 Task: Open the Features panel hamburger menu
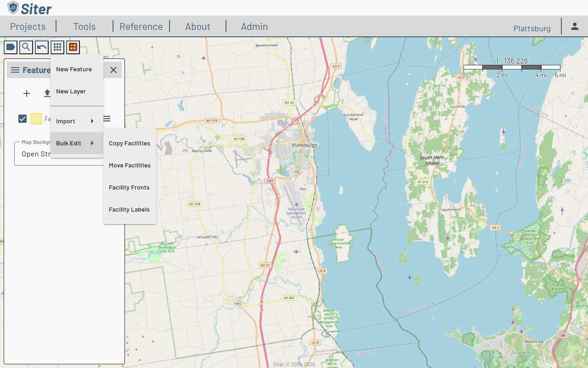pyautogui.click(x=15, y=70)
